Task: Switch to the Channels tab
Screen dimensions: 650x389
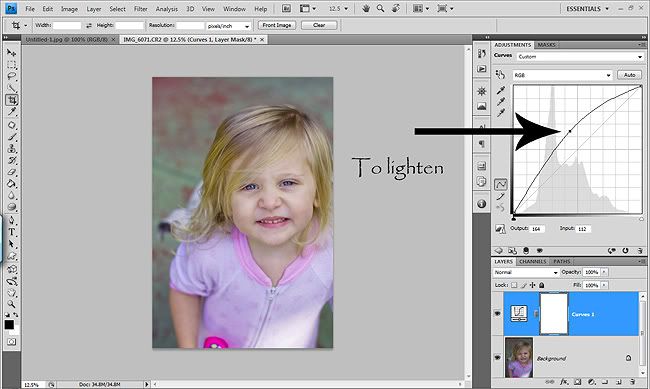Action: (532, 261)
